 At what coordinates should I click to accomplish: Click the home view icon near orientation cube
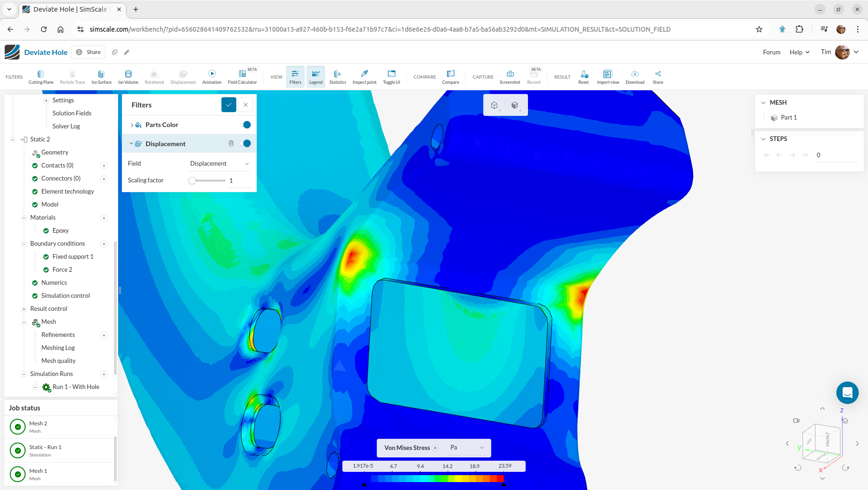point(845,421)
